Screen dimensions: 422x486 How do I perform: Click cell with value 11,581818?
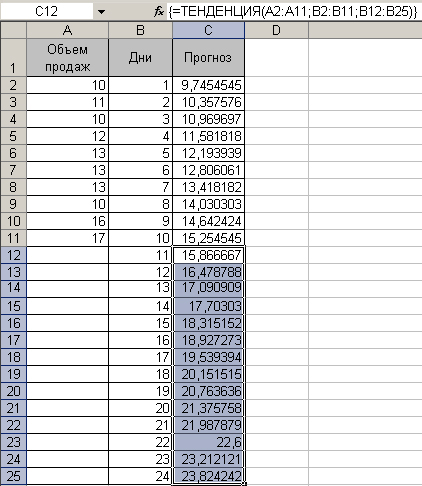click(208, 136)
